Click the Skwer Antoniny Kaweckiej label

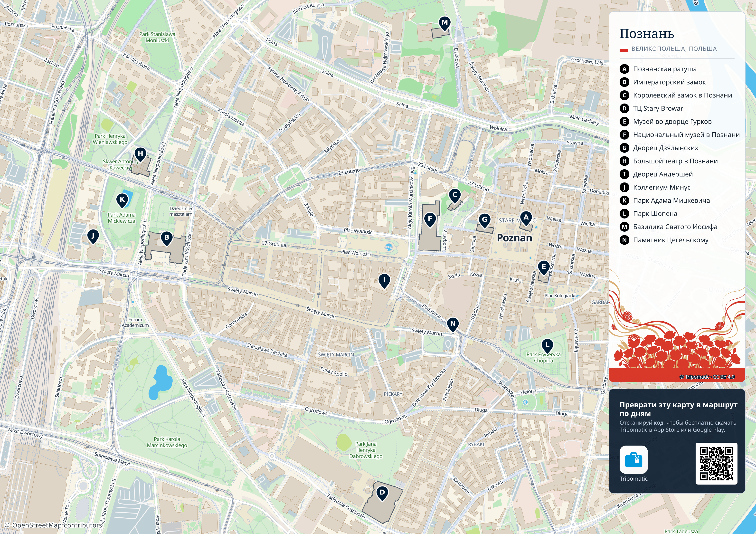121,164
